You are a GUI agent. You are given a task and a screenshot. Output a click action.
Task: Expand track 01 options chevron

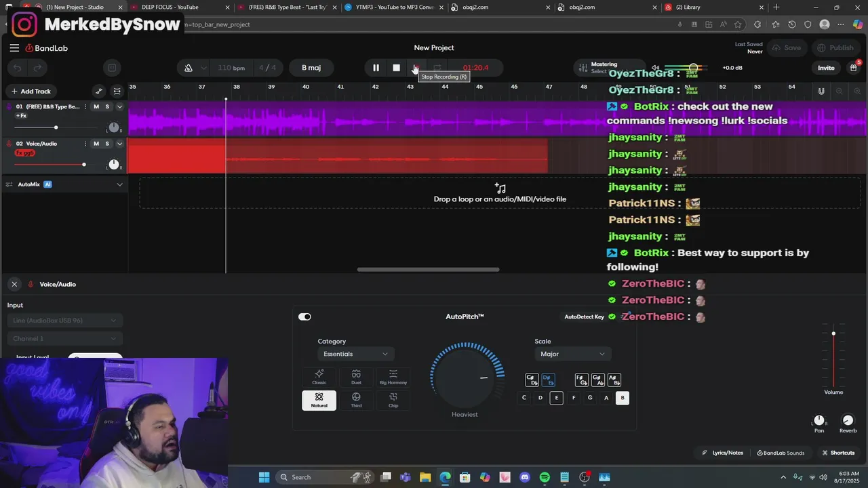click(120, 106)
